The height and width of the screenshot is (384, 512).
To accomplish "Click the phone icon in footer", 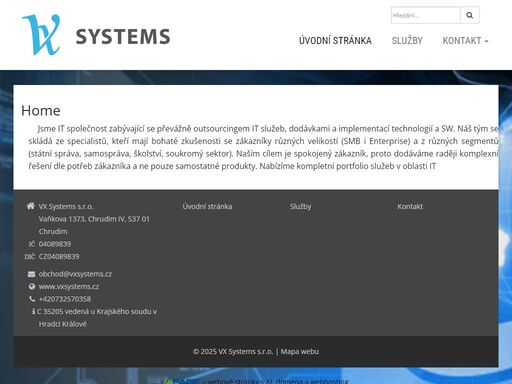I will (x=32, y=299).
